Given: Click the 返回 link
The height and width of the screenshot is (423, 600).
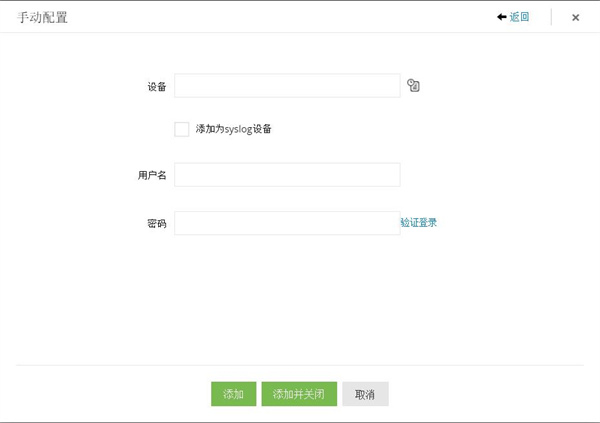Looking at the screenshot, I should [x=519, y=17].
